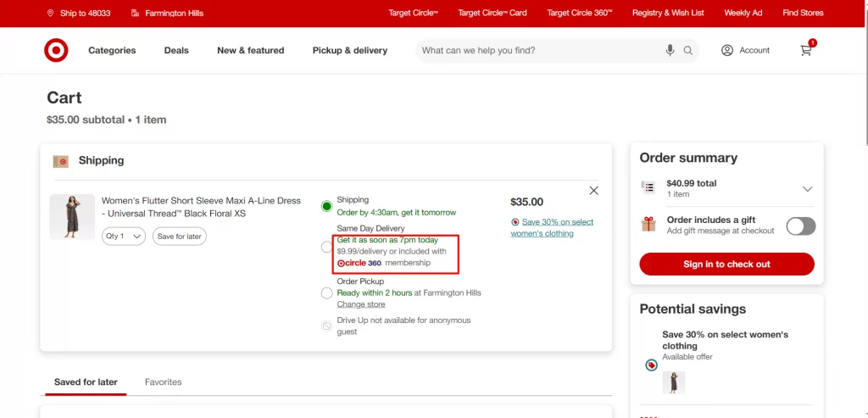Click the Target Circle link in top bar
The height and width of the screenshot is (418, 868).
413,13
